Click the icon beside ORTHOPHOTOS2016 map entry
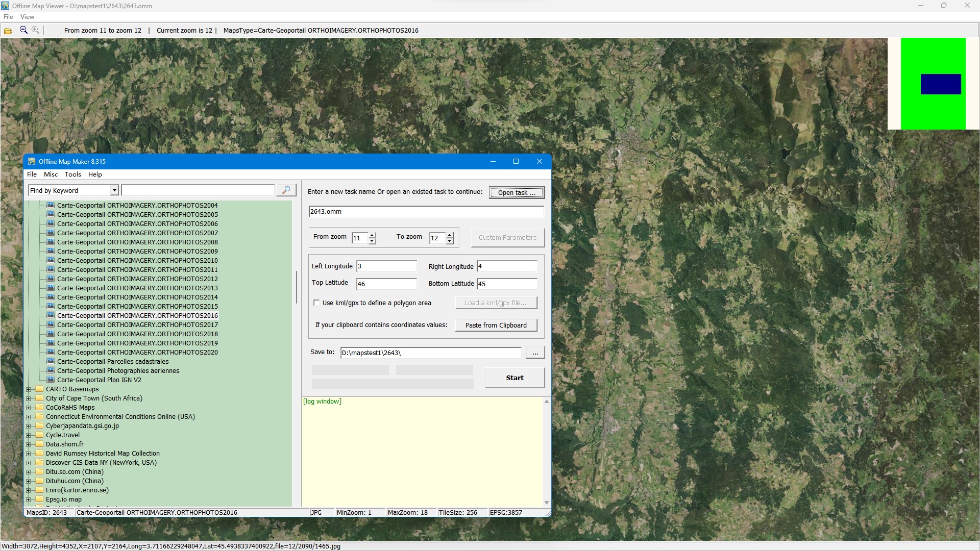 (x=51, y=315)
